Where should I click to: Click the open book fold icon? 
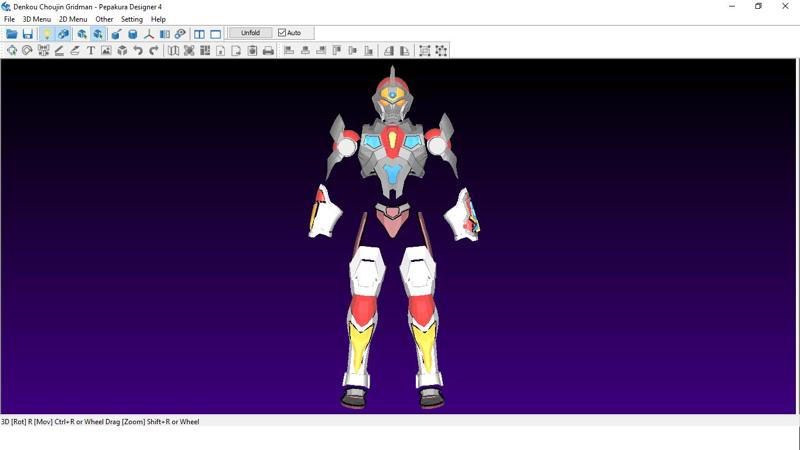point(173,50)
